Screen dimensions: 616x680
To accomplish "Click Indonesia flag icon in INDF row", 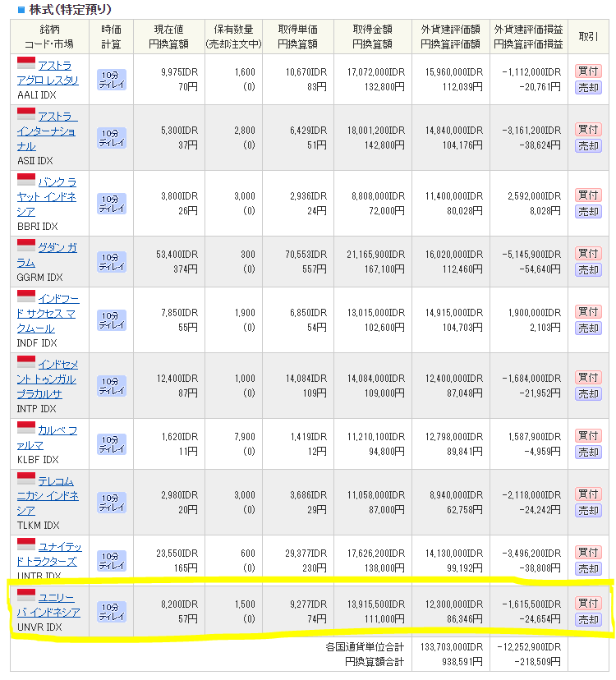I will pyautogui.click(x=26, y=296).
